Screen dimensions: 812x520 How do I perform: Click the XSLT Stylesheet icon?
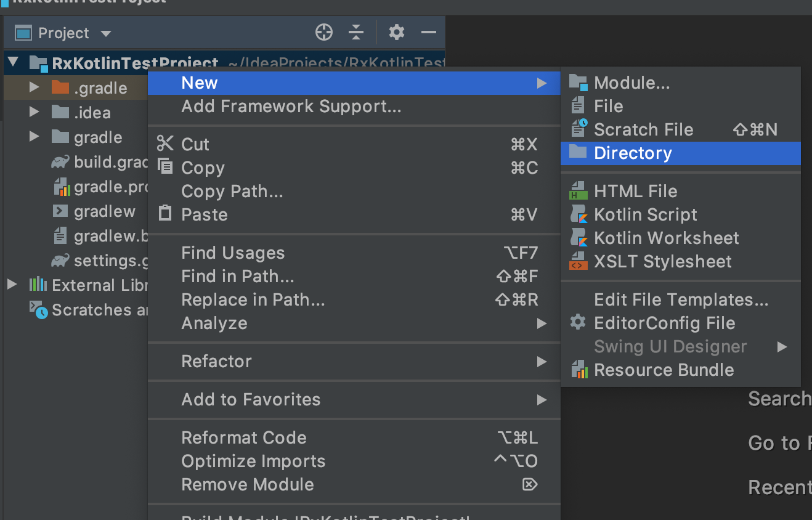[578, 261]
